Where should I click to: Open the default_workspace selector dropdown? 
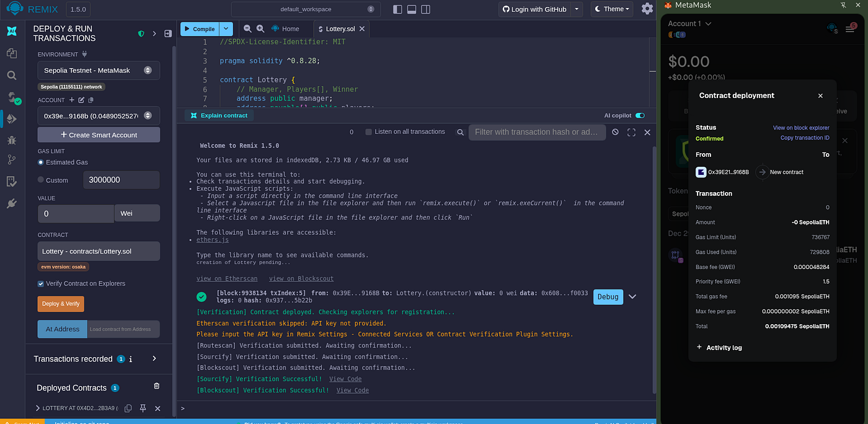(306, 9)
